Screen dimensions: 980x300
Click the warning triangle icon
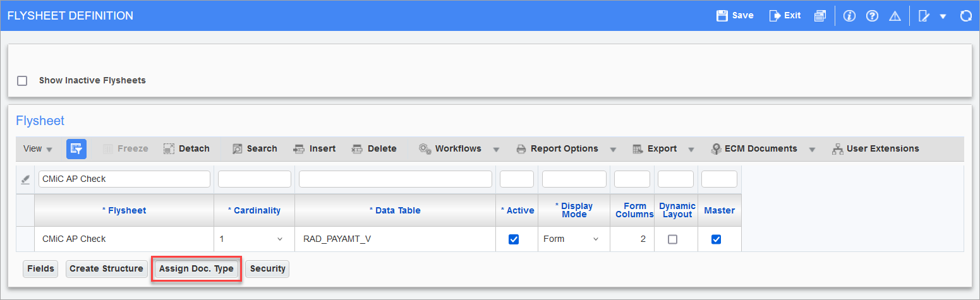pos(895,16)
